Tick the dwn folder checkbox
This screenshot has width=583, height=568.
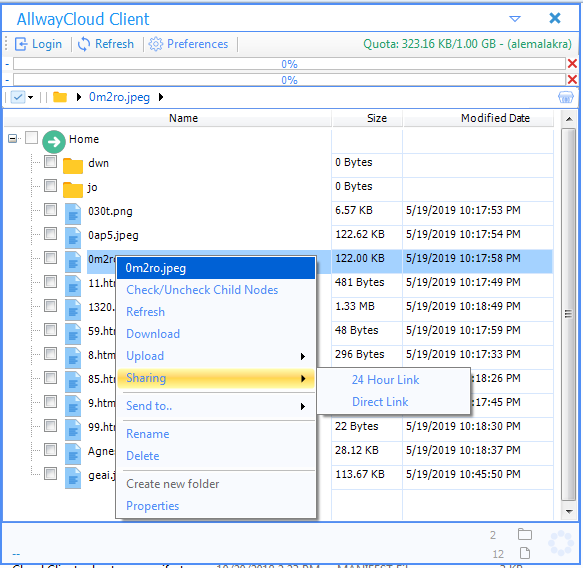(50, 162)
